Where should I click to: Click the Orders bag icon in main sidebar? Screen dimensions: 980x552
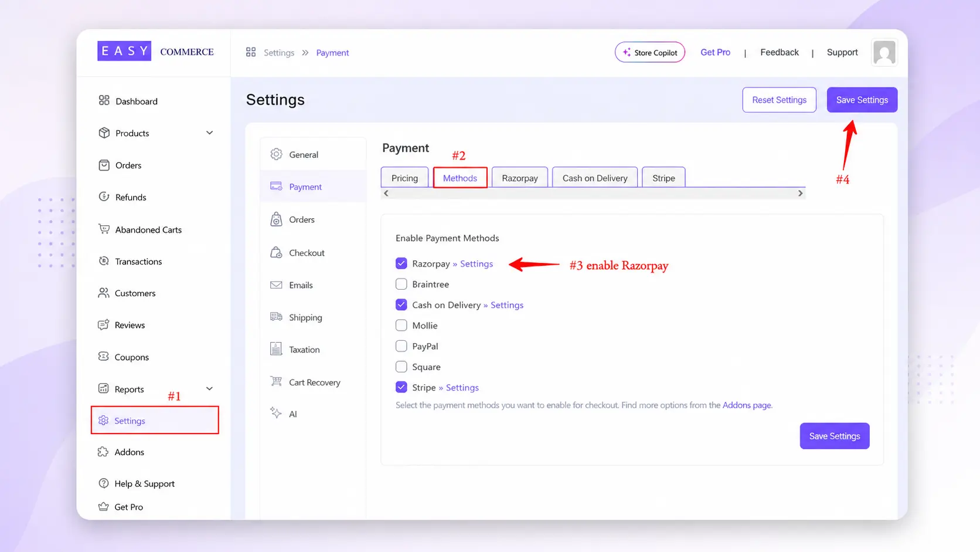click(x=104, y=165)
